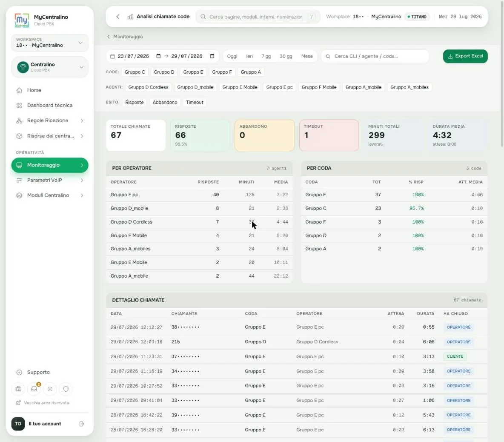Screen dimensions: 504x442
Task: Focus the Cerca CLI / agente / coda field
Action: (x=375, y=56)
